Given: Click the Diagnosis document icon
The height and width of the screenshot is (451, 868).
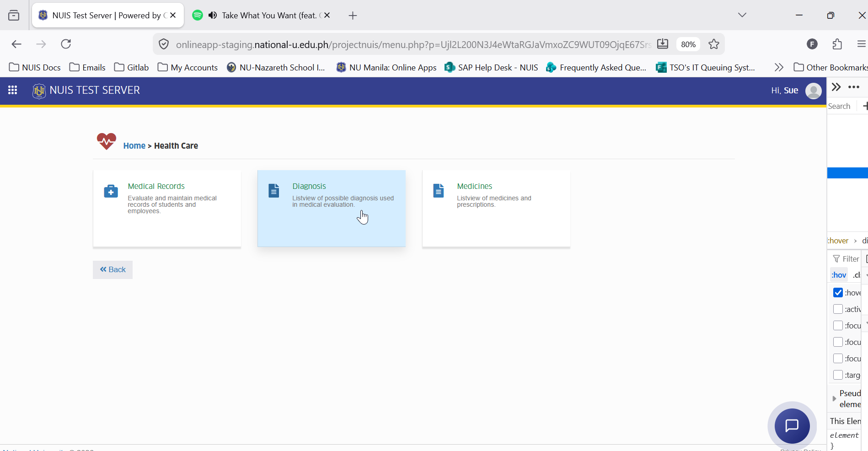Looking at the screenshot, I should click(x=274, y=191).
